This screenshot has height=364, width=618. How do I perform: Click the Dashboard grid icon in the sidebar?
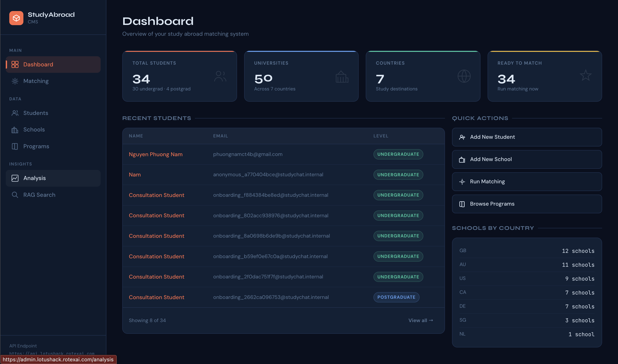[15, 64]
